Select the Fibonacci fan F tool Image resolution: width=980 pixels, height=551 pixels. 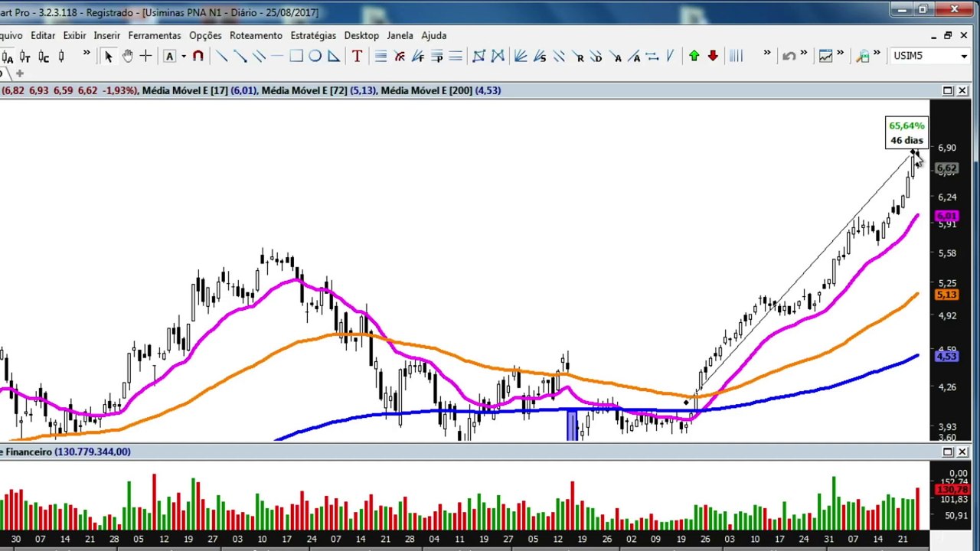pyautogui.click(x=418, y=56)
